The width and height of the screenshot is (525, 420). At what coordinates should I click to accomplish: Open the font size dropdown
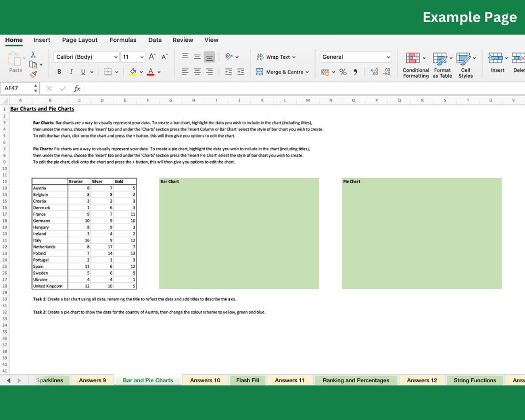coord(140,57)
